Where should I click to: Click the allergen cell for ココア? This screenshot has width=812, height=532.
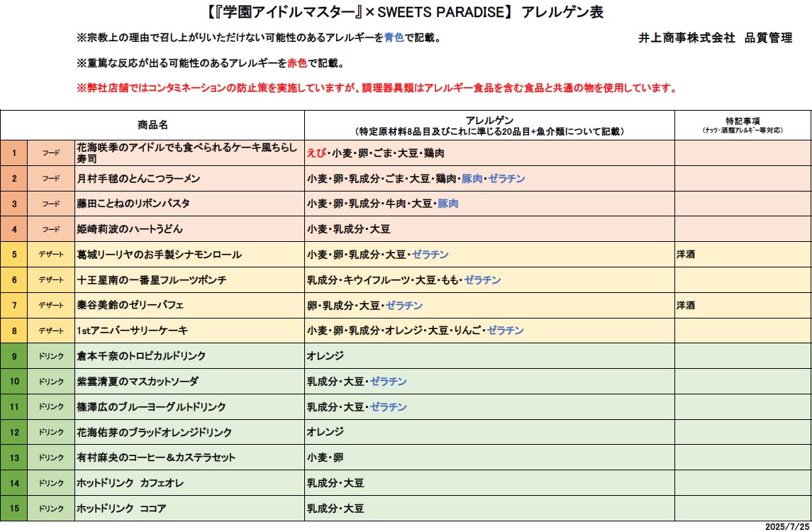(x=489, y=509)
